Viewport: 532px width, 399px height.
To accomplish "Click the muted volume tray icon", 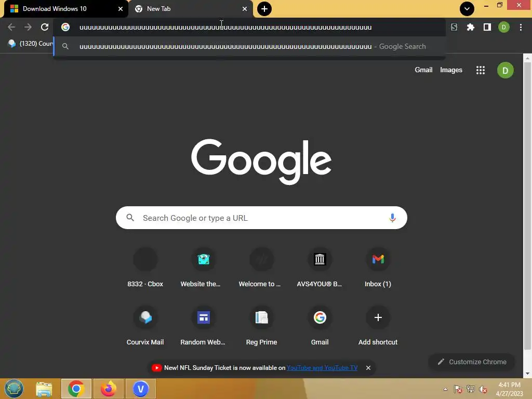I will coord(483,389).
